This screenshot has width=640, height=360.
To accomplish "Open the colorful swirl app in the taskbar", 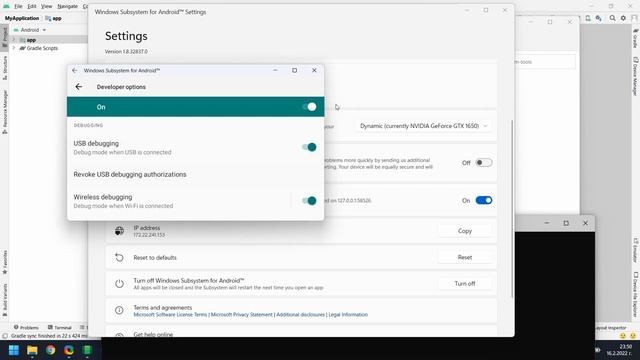I will click(x=69, y=350).
